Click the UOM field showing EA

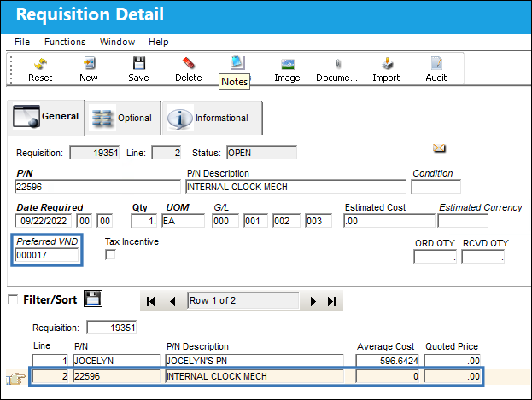tap(184, 221)
